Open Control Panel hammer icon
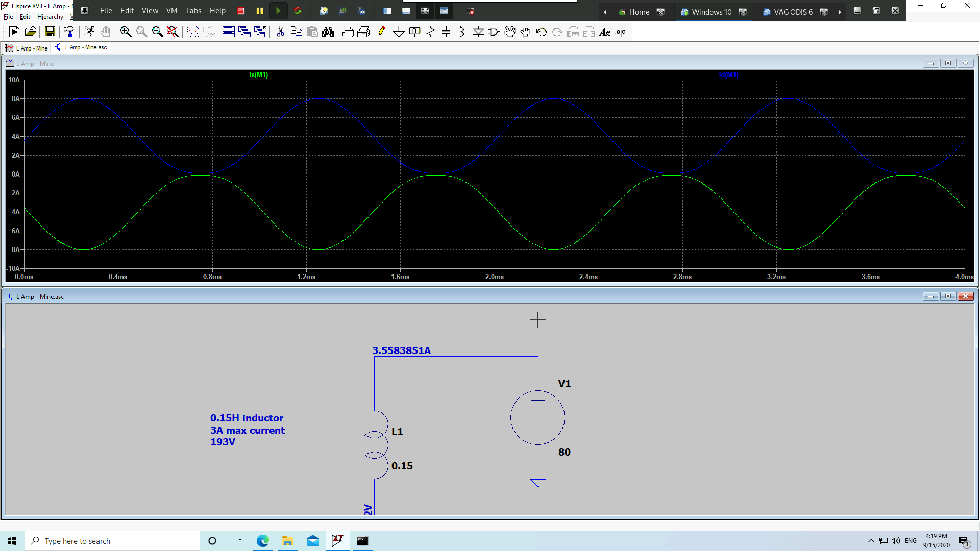The height and width of the screenshot is (551, 980). pyautogui.click(x=70, y=32)
